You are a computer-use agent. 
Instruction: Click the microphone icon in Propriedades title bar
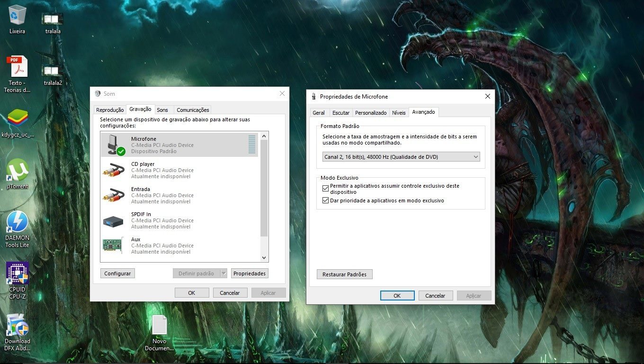tap(313, 97)
